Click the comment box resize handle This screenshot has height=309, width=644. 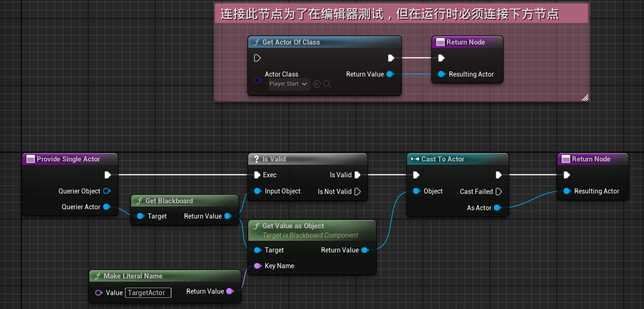coord(585,97)
